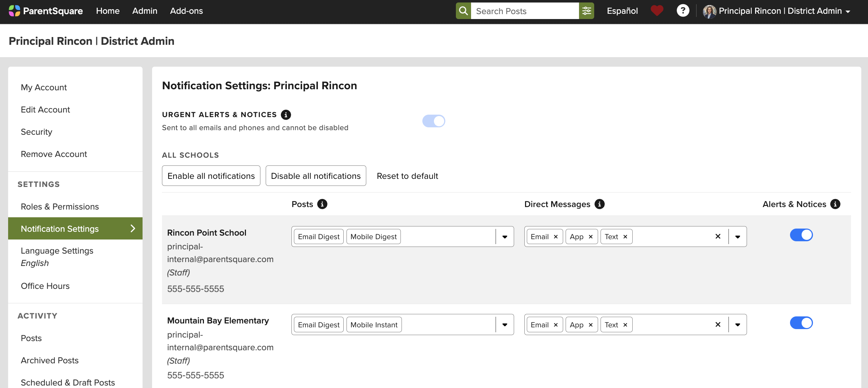Open Remove Account in sidebar
The height and width of the screenshot is (388, 868).
click(54, 154)
